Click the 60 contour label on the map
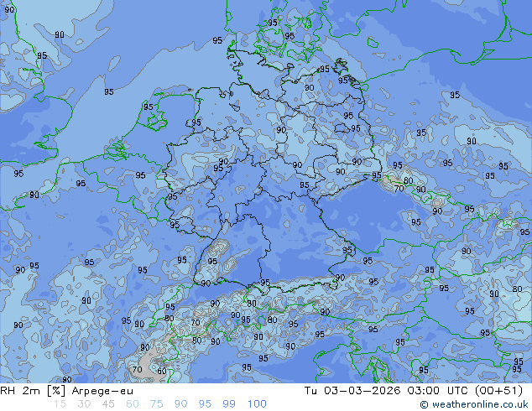 tap(161, 371)
